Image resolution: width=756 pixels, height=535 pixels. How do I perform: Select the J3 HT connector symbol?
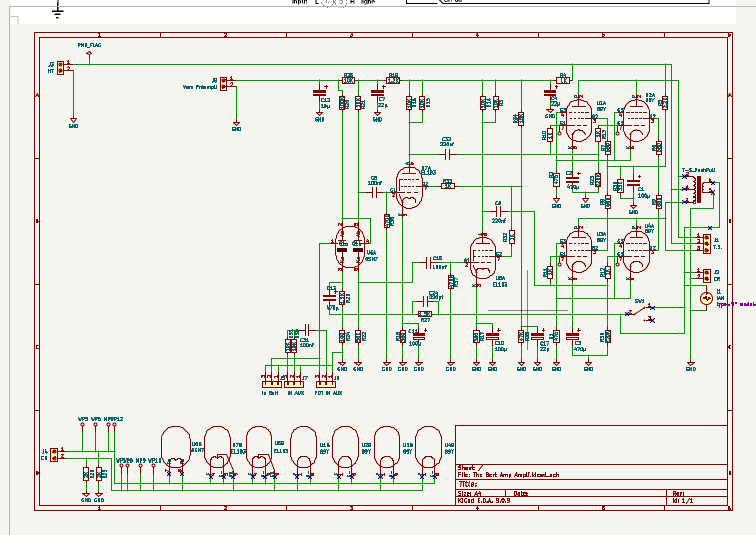coord(60,67)
